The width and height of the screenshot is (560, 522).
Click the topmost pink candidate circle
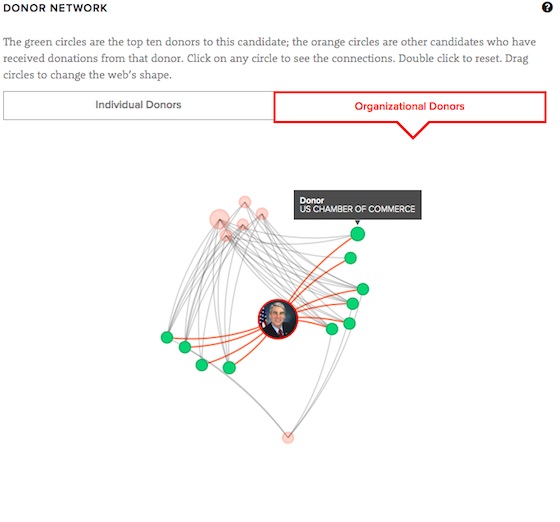tap(245, 202)
